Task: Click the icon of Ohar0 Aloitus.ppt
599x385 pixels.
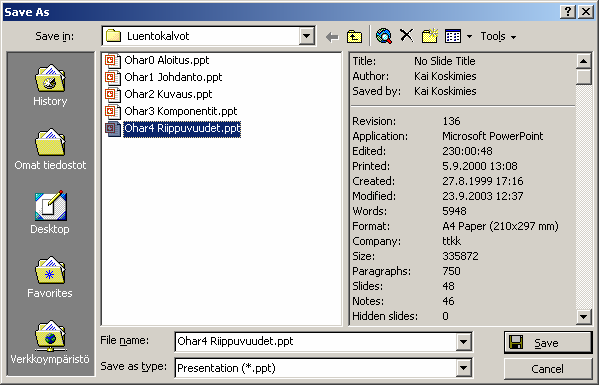Action: click(x=113, y=61)
